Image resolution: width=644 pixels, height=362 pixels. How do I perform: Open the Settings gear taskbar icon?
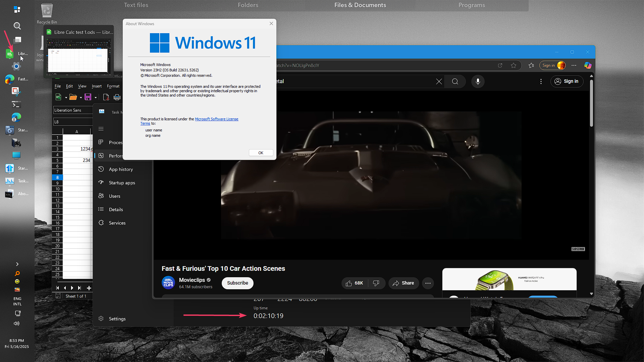[16, 66]
